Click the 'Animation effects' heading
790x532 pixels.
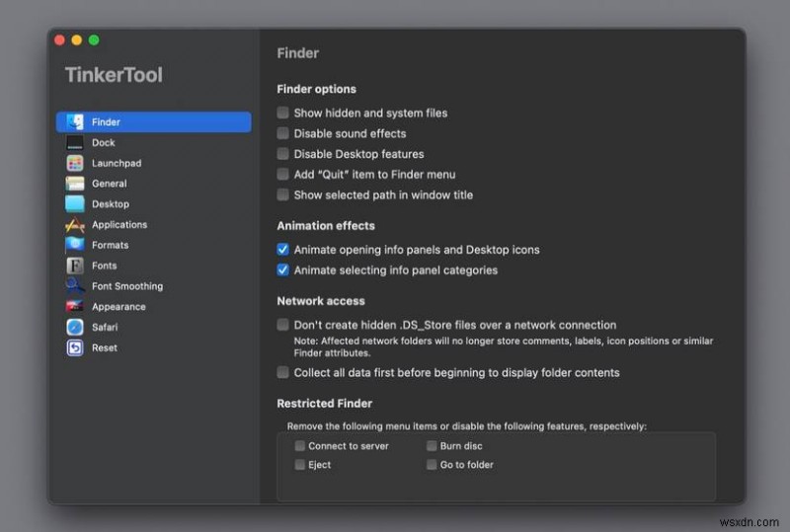(x=326, y=226)
